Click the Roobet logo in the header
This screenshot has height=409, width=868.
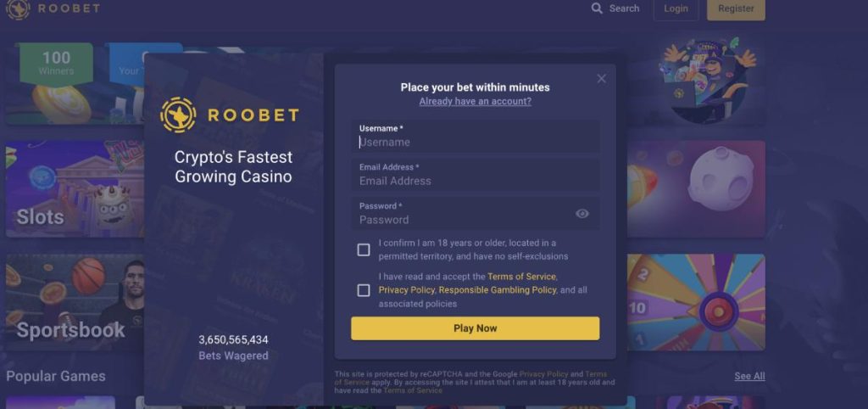(53, 8)
